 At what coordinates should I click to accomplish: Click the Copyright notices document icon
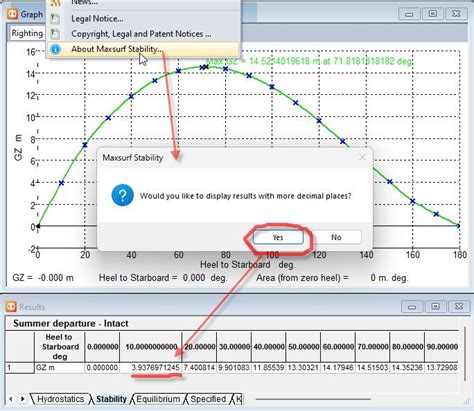point(55,34)
